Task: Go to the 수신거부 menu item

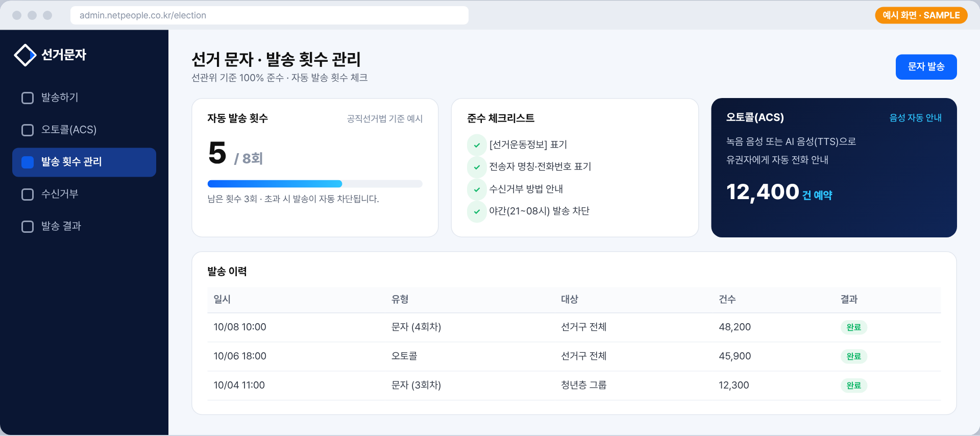Action: click(x=84, y=195)
